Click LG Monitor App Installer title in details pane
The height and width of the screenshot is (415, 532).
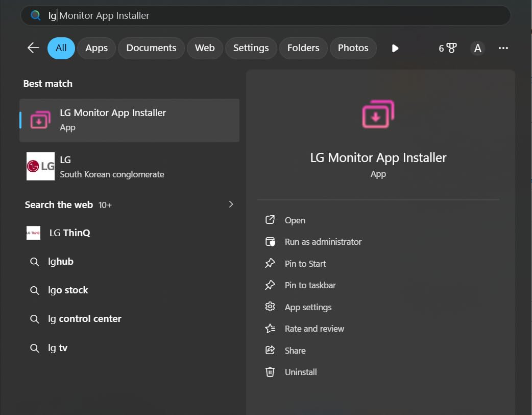click(x=378, y=157)
